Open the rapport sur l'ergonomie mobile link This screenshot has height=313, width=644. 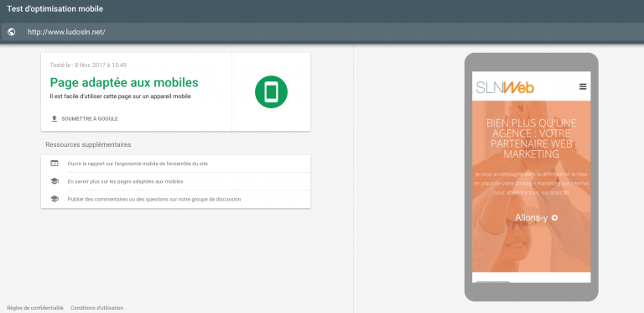[x=138, y=164]
